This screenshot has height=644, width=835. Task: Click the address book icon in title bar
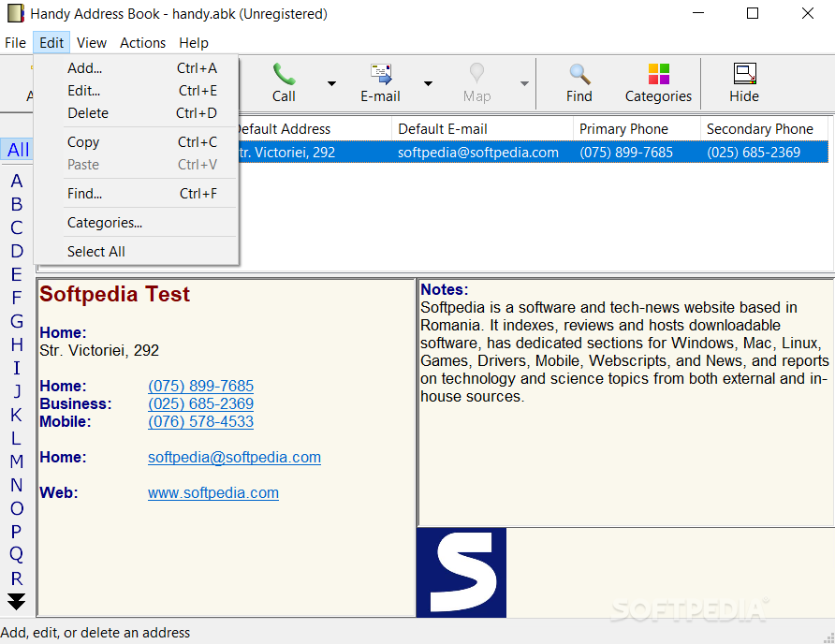click(15, 13)
